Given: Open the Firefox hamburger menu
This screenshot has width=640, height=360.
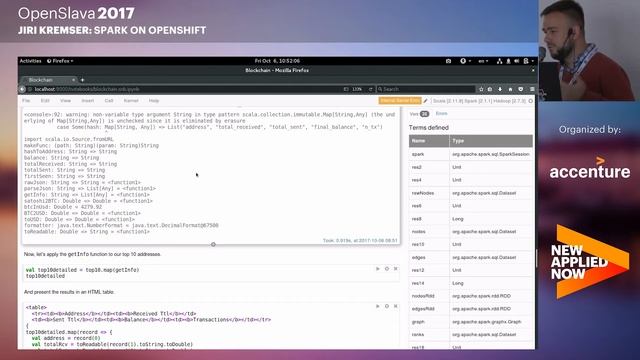Looking at the screenshot, I should point(532,89).
